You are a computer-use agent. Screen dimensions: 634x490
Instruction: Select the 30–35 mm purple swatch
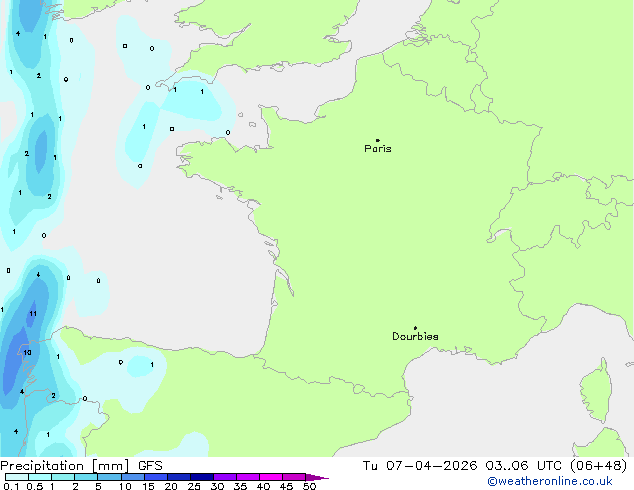click(x=224, y=477)
